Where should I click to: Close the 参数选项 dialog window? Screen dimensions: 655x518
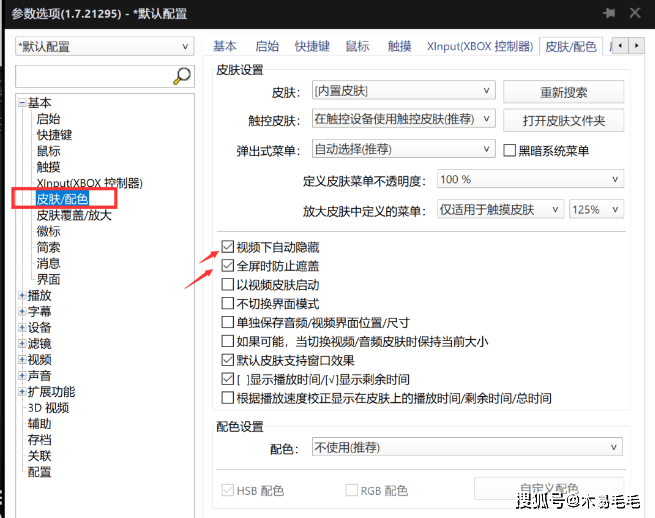coord(635,13)
